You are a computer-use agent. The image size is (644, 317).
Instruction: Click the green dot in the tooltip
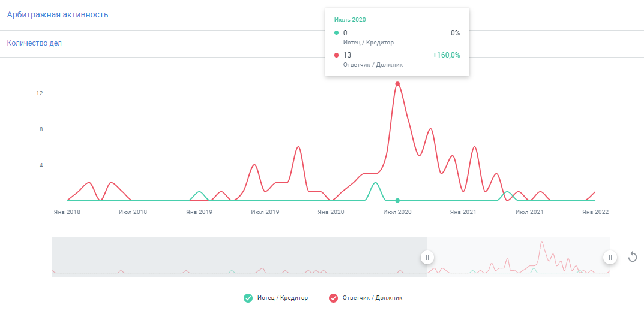pos(336,33)
